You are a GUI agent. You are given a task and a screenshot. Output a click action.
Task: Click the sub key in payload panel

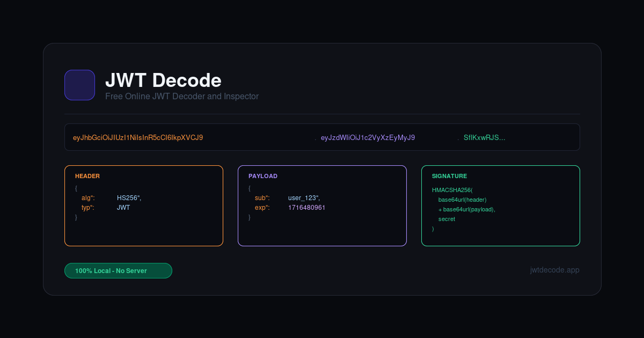(262, 198)
